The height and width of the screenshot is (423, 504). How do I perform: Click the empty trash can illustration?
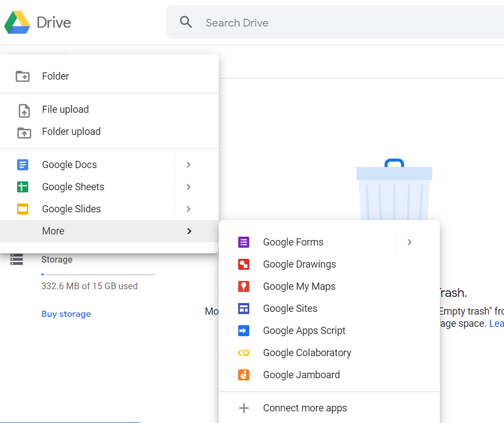click(x=394, y=190)
